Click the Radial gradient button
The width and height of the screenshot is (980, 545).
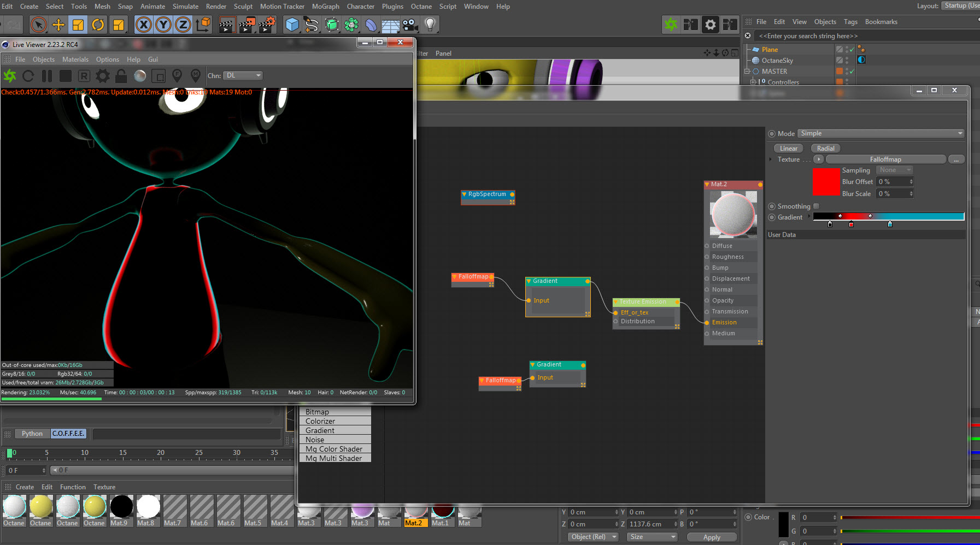[825, 149]
